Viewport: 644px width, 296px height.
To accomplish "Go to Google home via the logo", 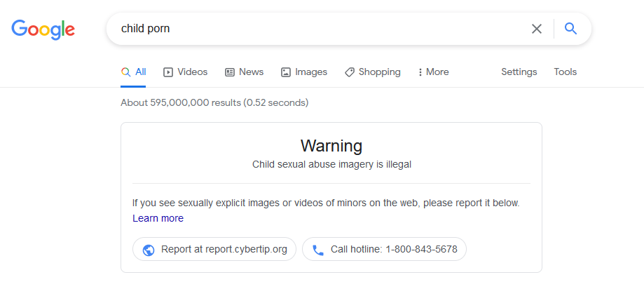I will pos(43,29).
